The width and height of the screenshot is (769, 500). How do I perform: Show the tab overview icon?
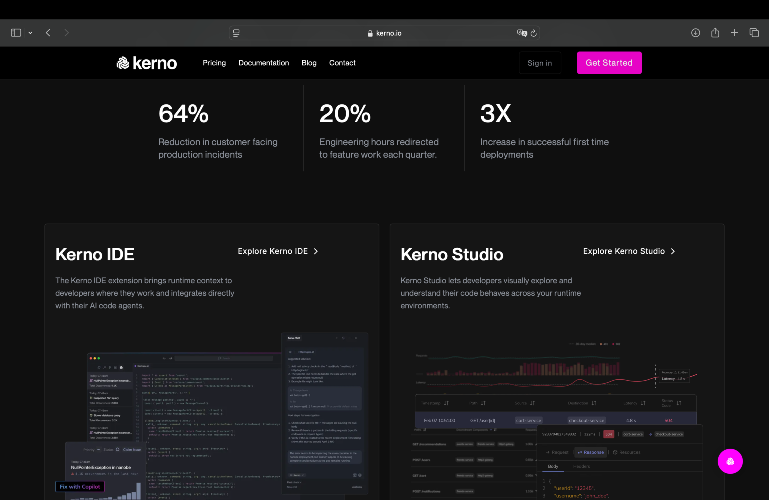click(x=754, y=33)
